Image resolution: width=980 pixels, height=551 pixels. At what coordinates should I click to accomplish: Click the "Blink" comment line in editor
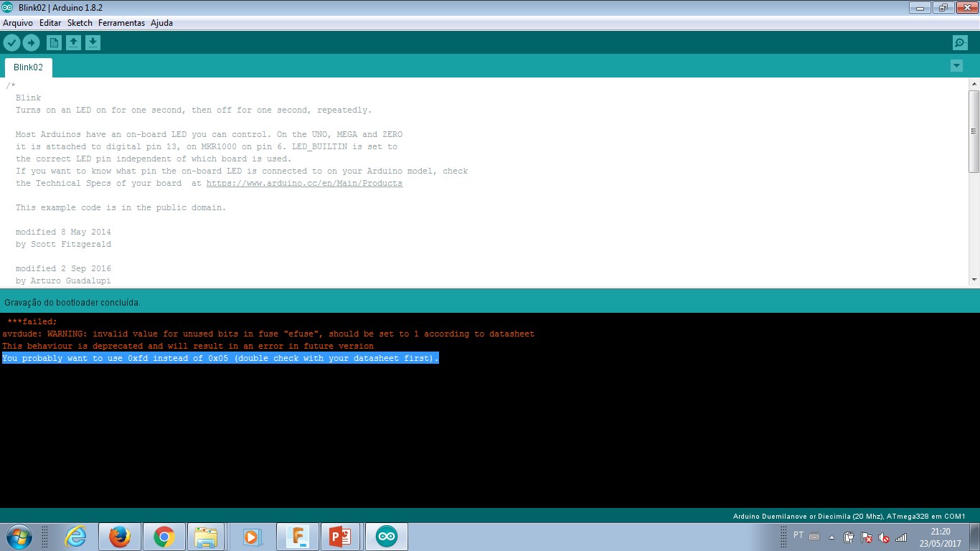[x=28, y=98]
